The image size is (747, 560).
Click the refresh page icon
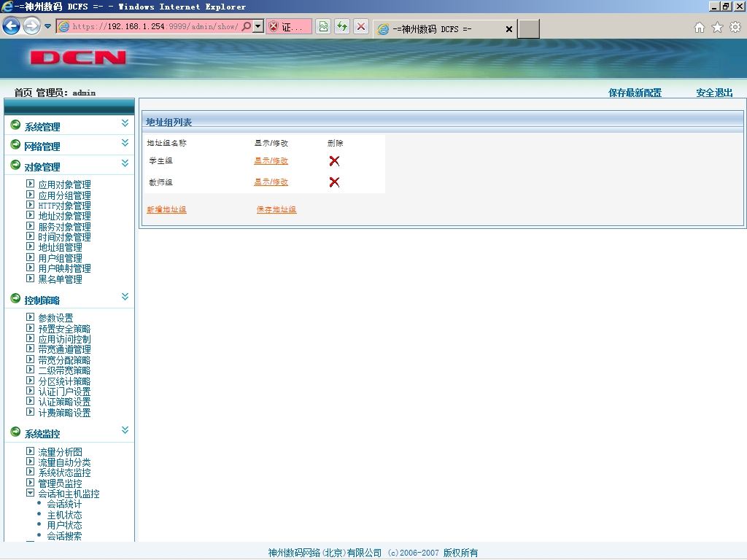(x=342, y=26)
